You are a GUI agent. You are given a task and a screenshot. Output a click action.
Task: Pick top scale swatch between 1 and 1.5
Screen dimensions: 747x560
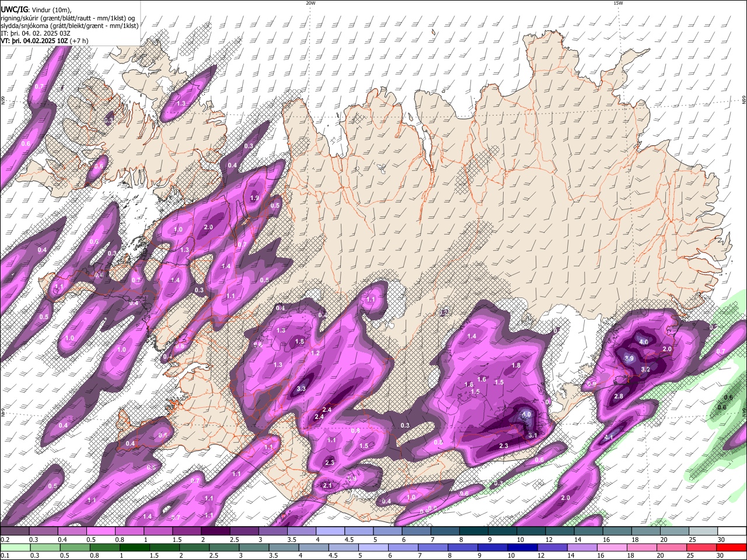[158, 531]
